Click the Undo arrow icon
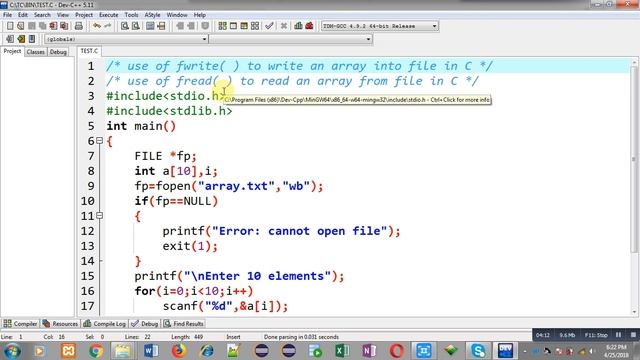The image size is (640, 360). (x=97, y=26)
